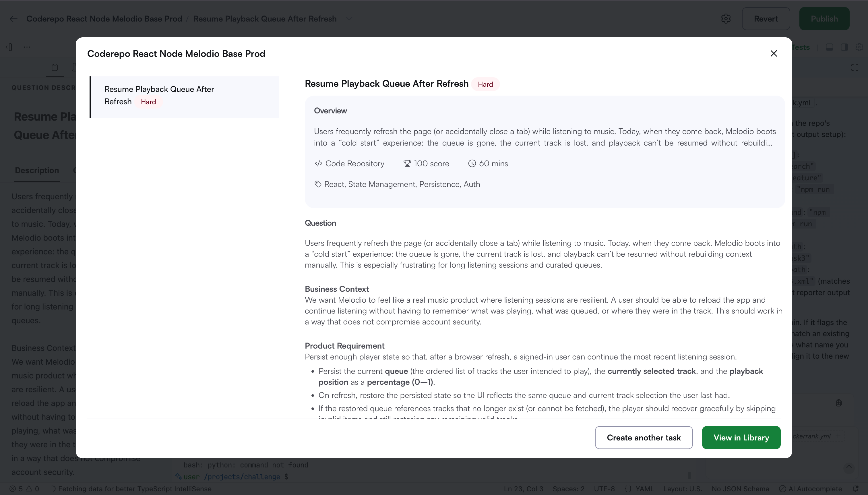
Task: Open the Spaces: 2 indentation selector
Action: click(568, 489)
